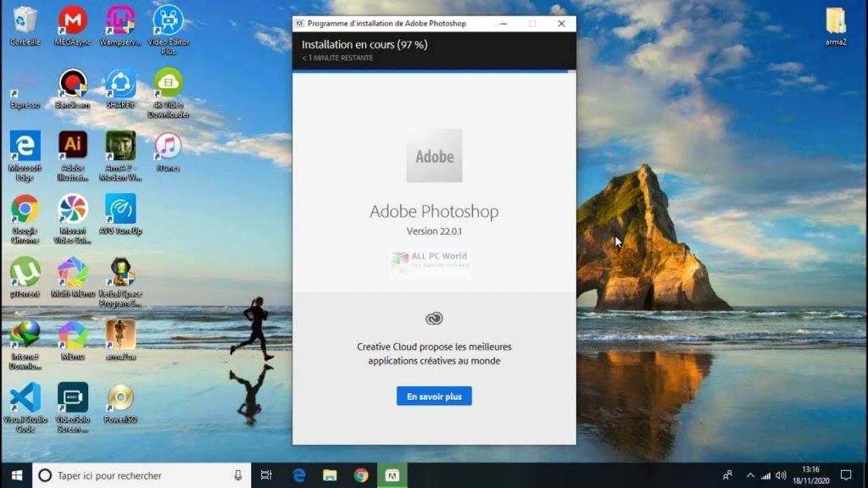
Task: Open the Windows Start menu
Action: (16, 475)
